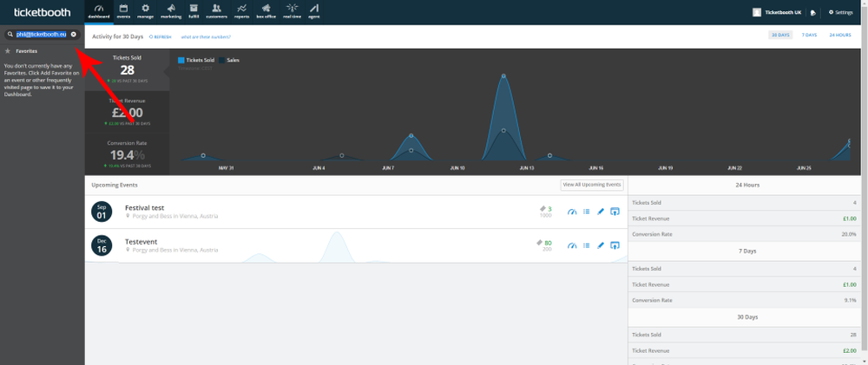This screenshot has height=365, width=868.
Task: Open the list icon for Testevent
Action: click(x=586, y=245)
